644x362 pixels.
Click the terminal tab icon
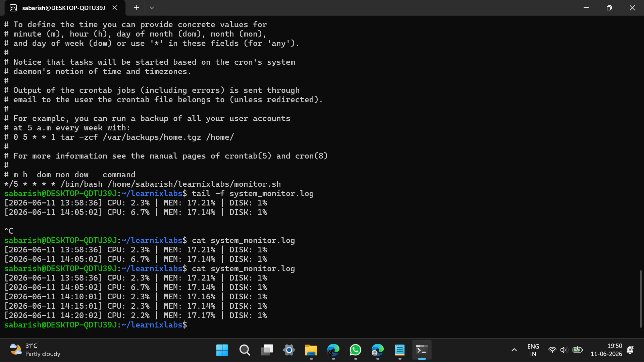[x=13, y=8]
